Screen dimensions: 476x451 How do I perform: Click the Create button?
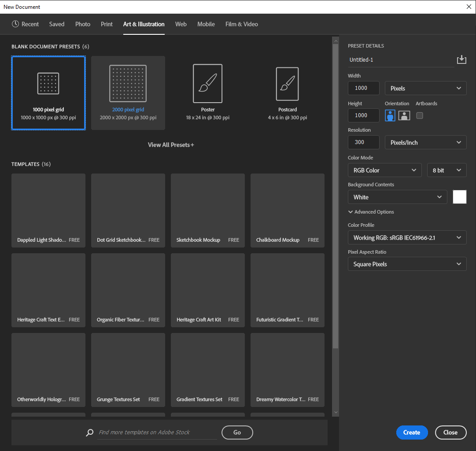[x=412, y=433]
